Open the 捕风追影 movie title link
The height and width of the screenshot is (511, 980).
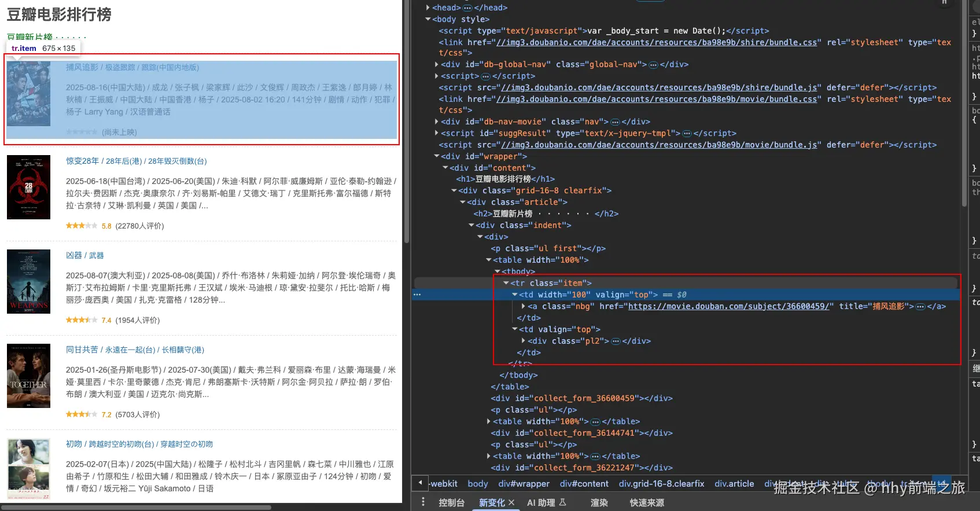(132, 67)
